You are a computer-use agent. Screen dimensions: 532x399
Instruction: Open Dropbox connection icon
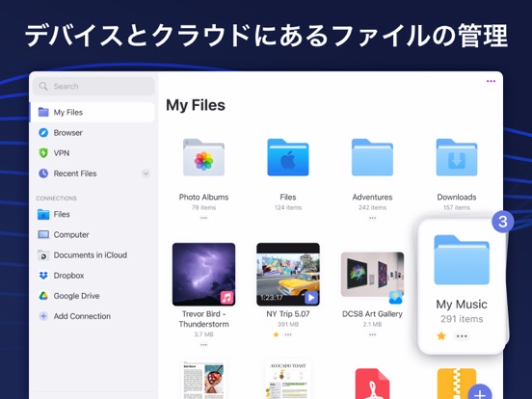coord(43,276)
